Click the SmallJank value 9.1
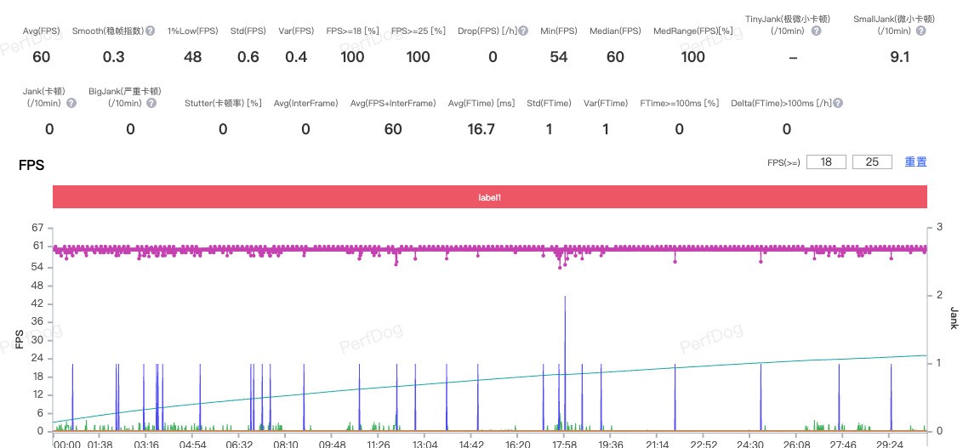Viewport: 980px width, 448px height. [899, 57]
